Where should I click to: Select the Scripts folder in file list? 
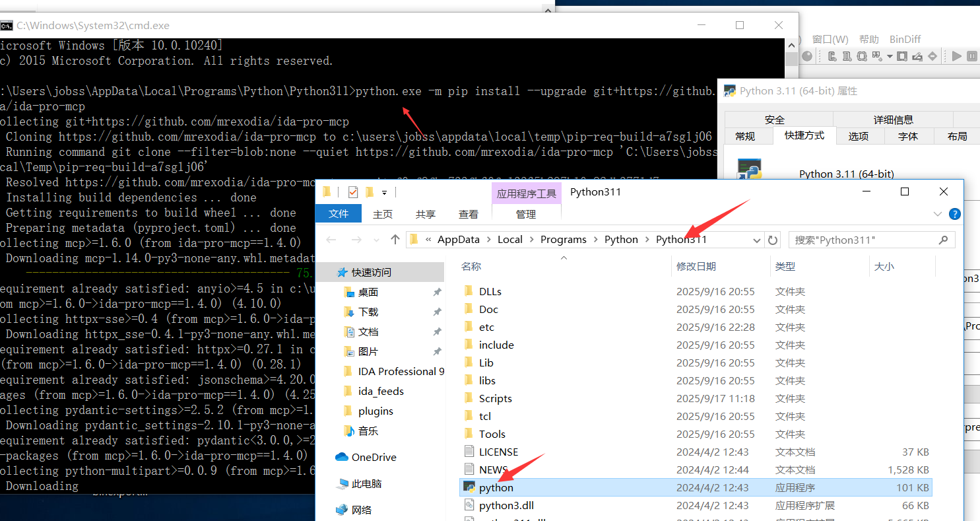[x=495, y=398]
